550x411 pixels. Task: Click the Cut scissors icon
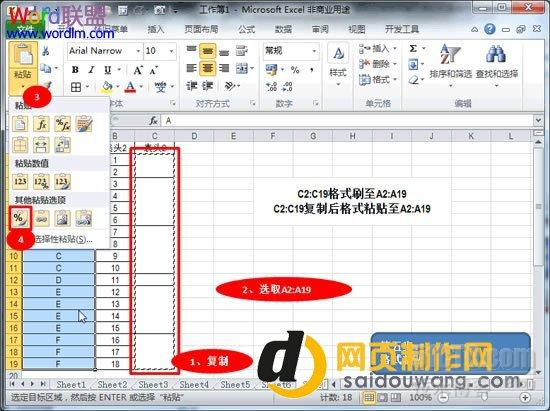tap(46, 51)
